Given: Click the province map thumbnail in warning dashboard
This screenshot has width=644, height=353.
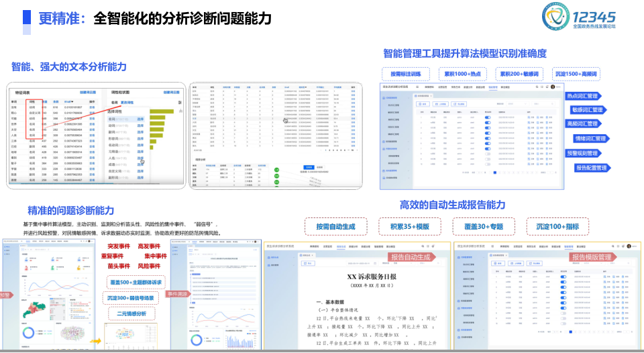Looking at the screenshot, I should point(34,310).
